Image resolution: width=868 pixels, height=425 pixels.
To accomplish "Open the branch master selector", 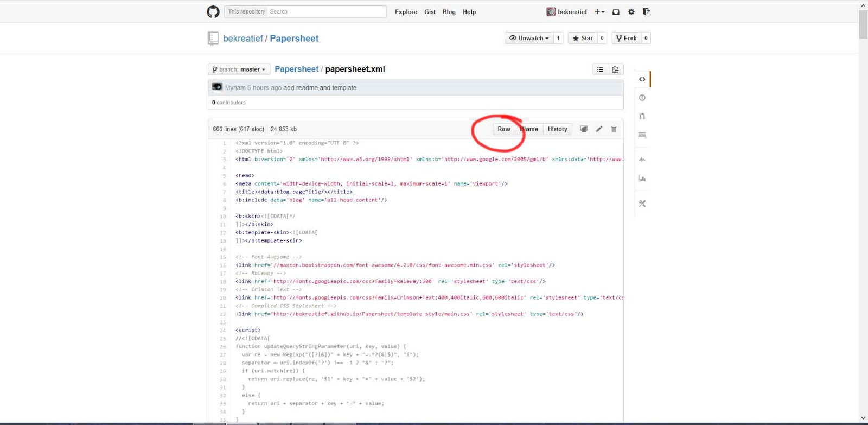I will 239,69.
